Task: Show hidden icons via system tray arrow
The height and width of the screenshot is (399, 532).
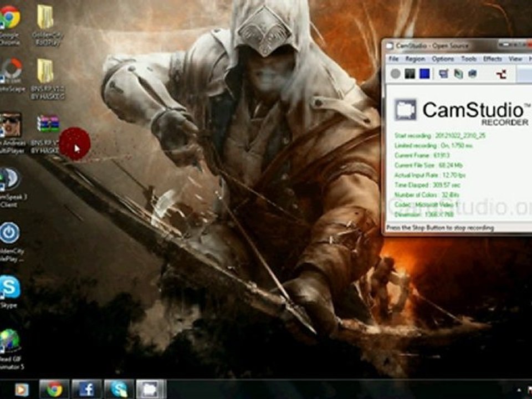Action: click(519, 390)
